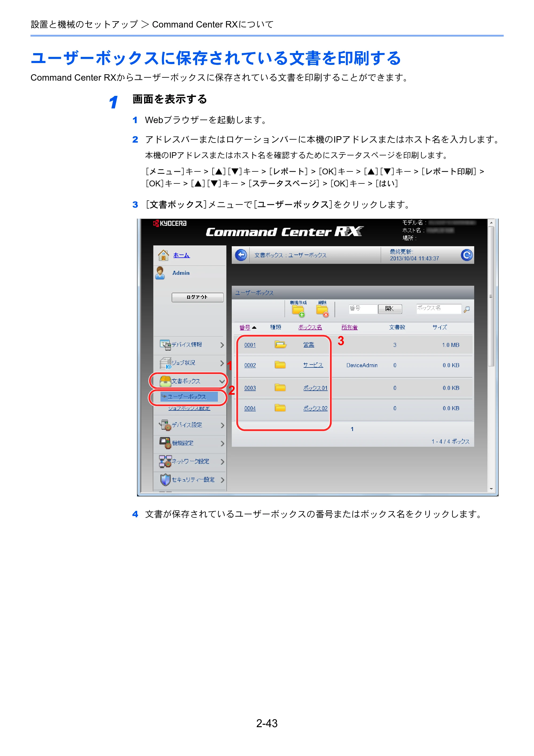Click the 削除 delete-folder icon
The image size is (534, 756).
[x=322, y=311]
